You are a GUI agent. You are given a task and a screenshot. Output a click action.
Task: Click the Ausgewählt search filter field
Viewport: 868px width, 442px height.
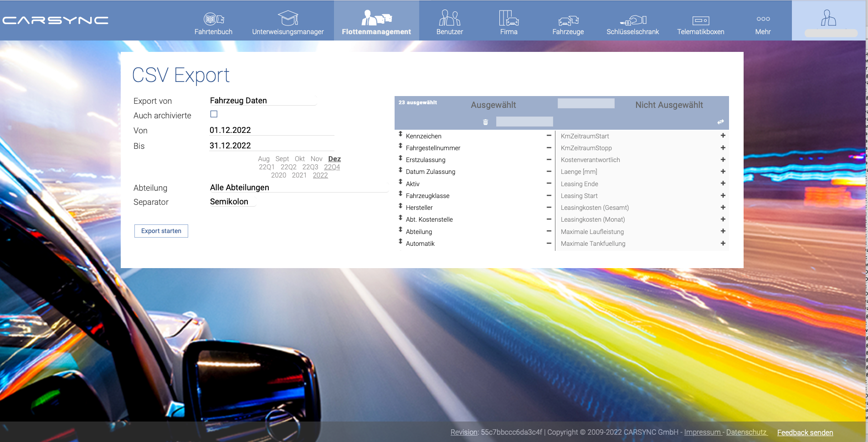524,122
